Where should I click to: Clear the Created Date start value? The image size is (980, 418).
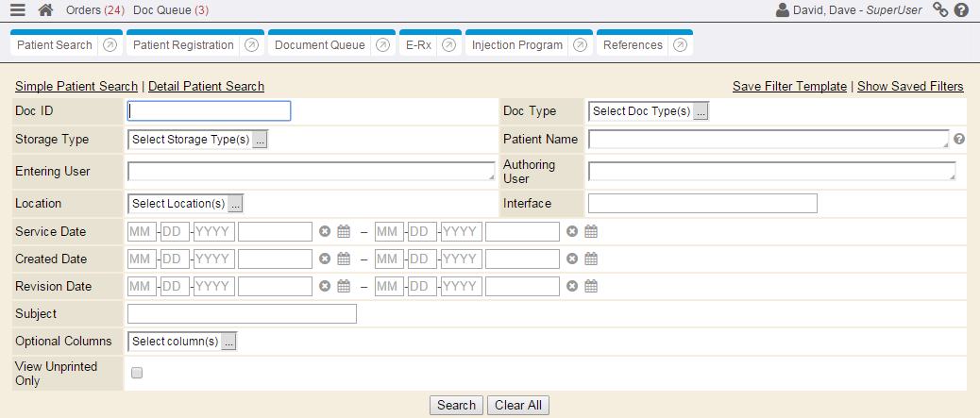(x=325, y=259)
